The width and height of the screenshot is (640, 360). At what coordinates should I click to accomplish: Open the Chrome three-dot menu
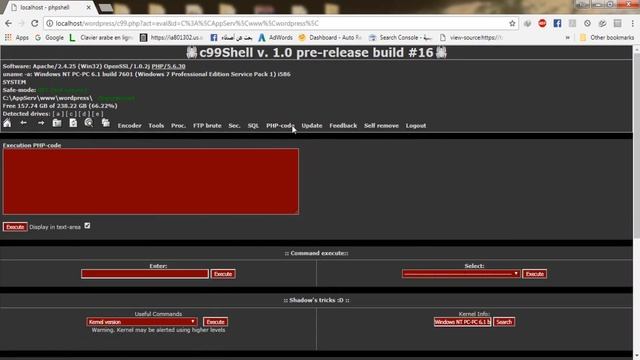click(633, 23)
